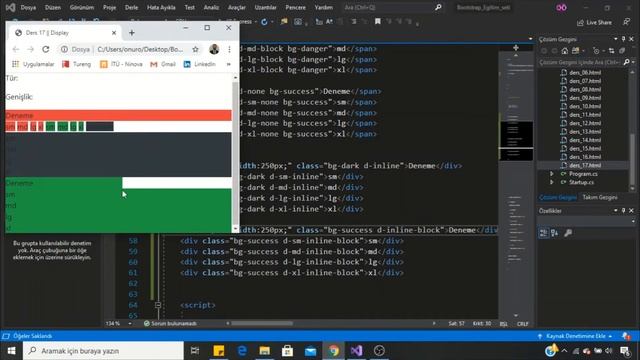Open Microsoft Edge from the taskbar
Viewport: 640px width, 360px height.
tap(242, 351)
